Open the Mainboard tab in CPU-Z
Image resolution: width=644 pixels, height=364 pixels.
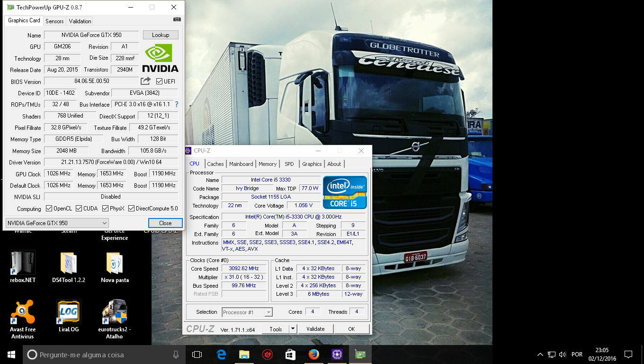pyautogui.click(x=241, y=164)
